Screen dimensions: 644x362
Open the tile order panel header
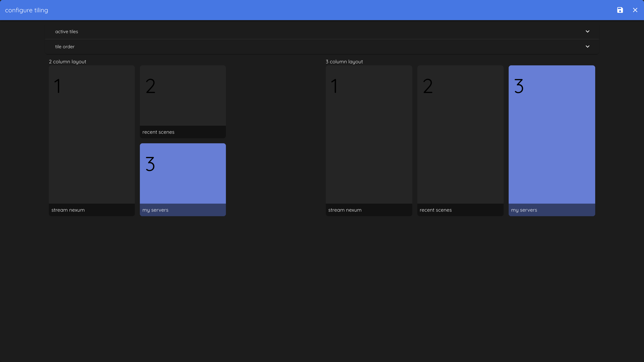click(321, 47)
